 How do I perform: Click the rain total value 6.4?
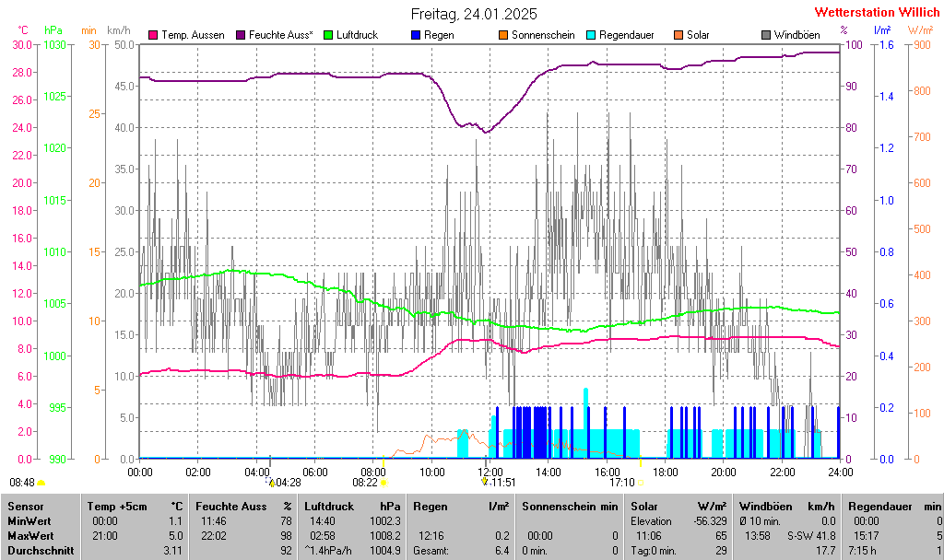click(x=501, y=551)
